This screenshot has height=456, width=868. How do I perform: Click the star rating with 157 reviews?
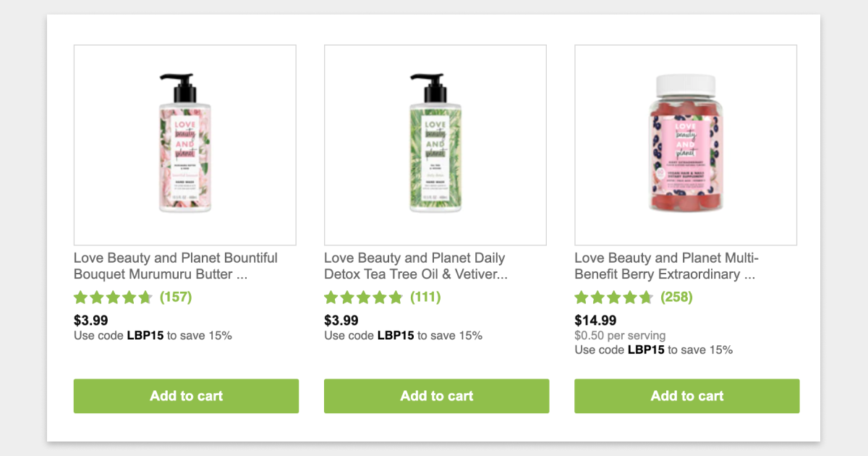(113, 297)
